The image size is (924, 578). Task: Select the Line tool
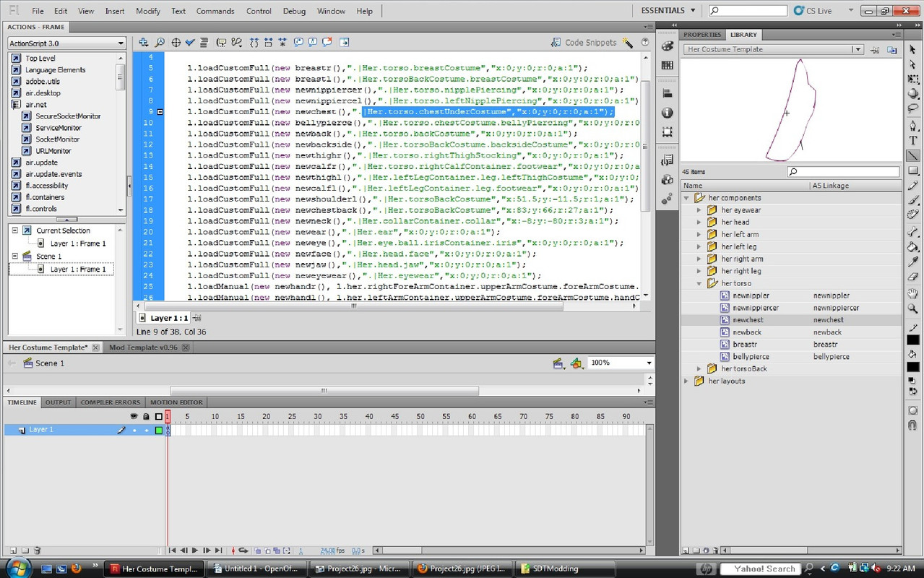(913, 156)
